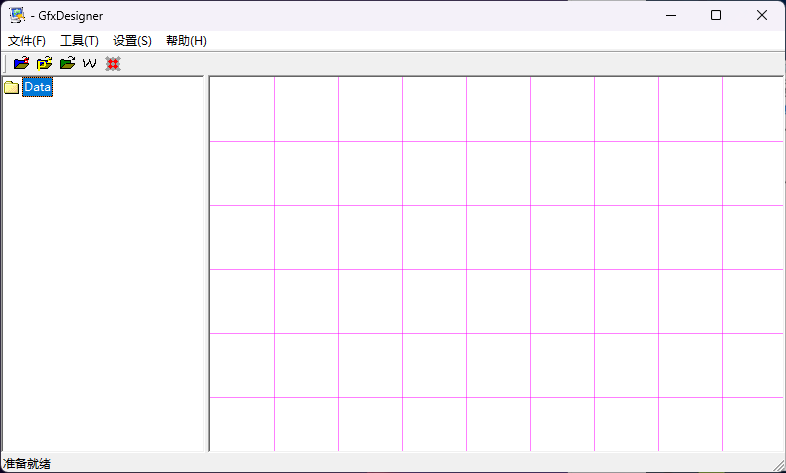Click the toolbar grip handle at left edge
Image resolution: width=786 pixels, height=473 pixels.
pyautogui.click(x=6, y=63)
